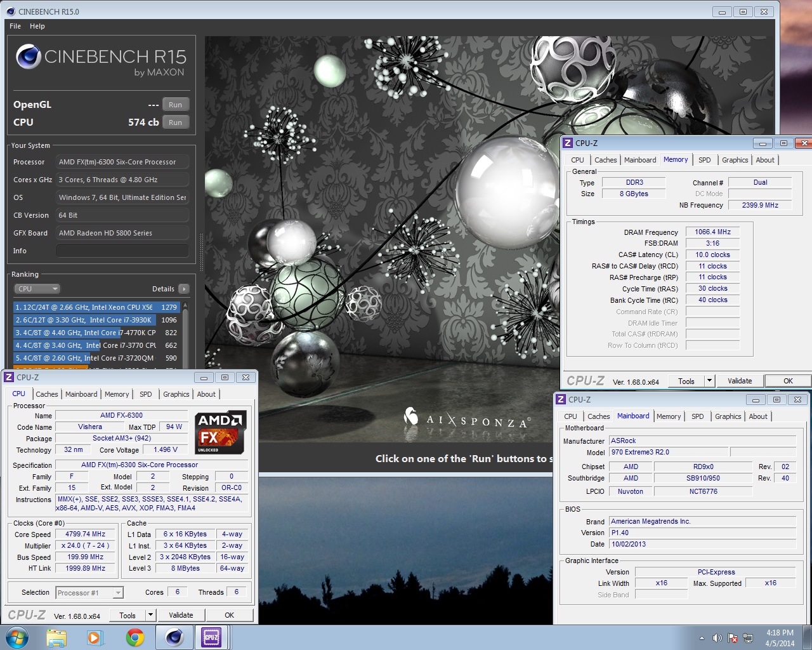
Task: Switch to Caches tab in CPU-Z Mainboard window
Action: tap(599, 416)
